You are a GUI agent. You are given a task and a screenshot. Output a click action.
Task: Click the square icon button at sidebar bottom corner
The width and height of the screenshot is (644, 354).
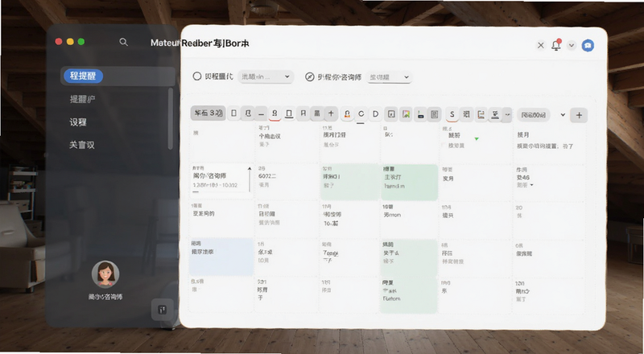click(163, 310)
